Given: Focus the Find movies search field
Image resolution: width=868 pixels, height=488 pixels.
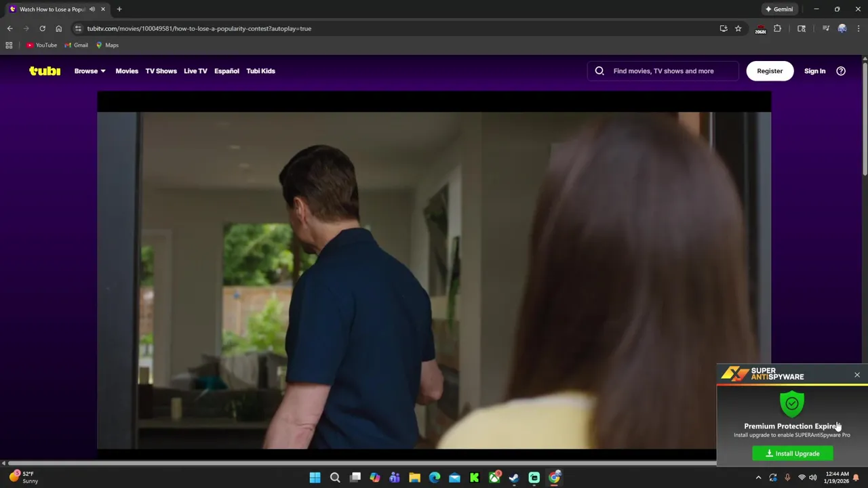Looking at the screenshot, I should coord(663,70).
